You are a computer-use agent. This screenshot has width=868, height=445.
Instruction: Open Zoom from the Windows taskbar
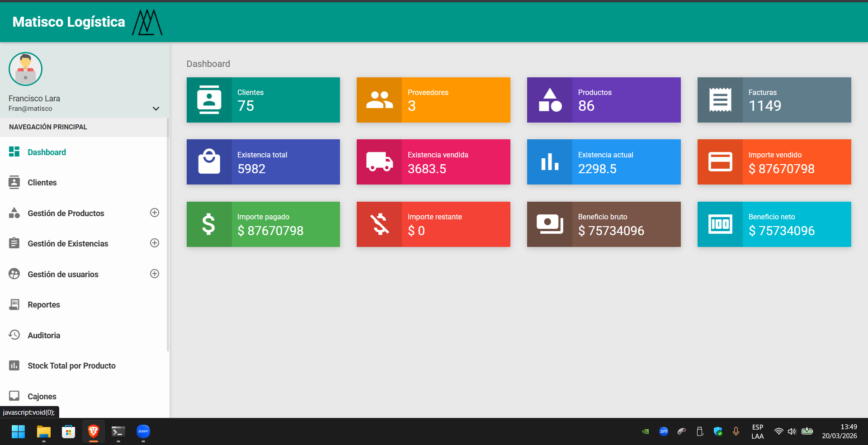point(143,431)
